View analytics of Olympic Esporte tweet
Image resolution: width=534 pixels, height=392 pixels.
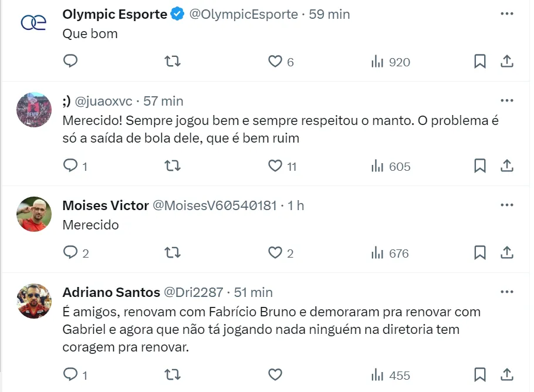(x=390, y=62)
